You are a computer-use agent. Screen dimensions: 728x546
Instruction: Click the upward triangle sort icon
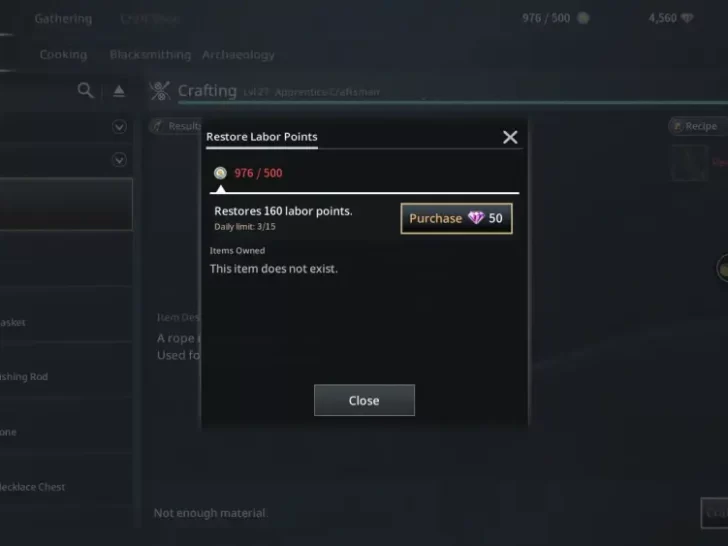119,91
